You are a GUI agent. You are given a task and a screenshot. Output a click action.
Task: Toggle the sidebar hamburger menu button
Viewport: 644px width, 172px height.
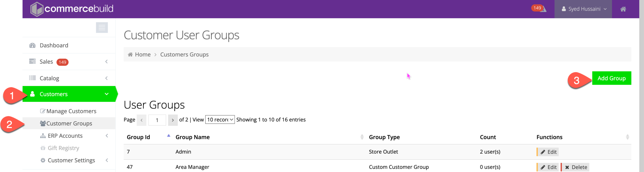102,27
